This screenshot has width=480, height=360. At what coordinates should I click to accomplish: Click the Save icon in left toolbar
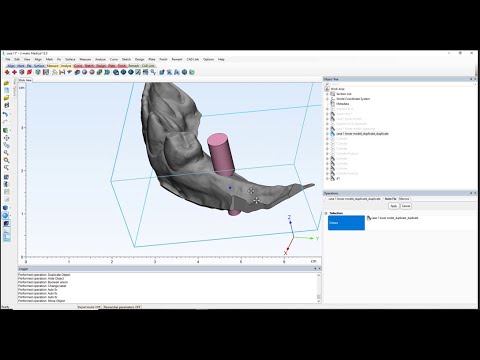coord(6,105)
